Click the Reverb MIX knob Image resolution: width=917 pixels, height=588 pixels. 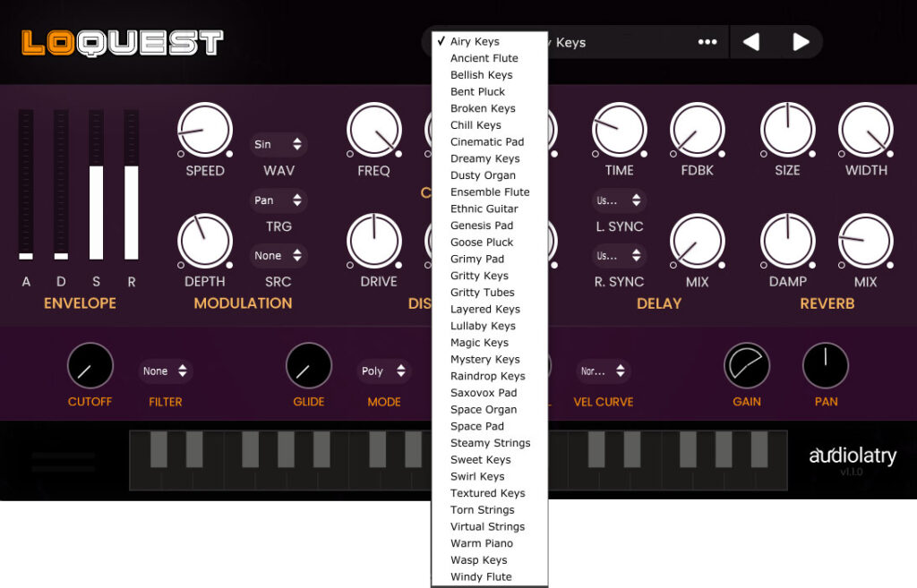click(x=866, y=241)
